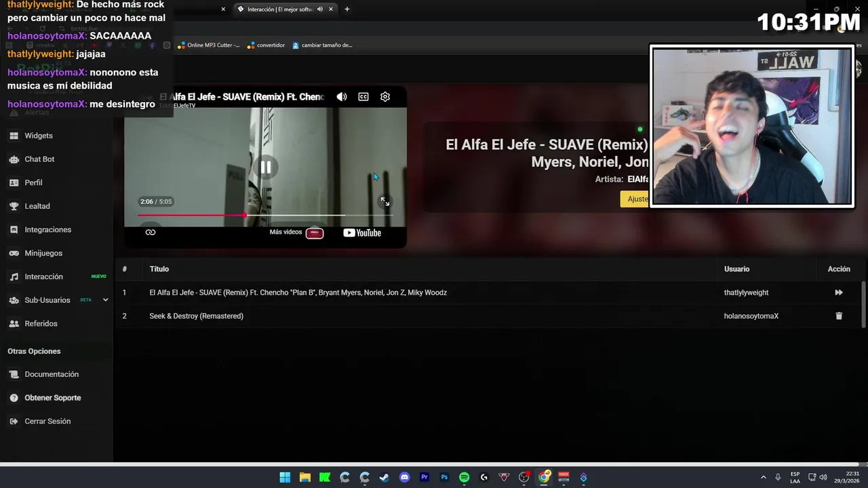Click user holanosoytomaX in the queue table
This screenshot has width=868, height=488.
(751, 316)
